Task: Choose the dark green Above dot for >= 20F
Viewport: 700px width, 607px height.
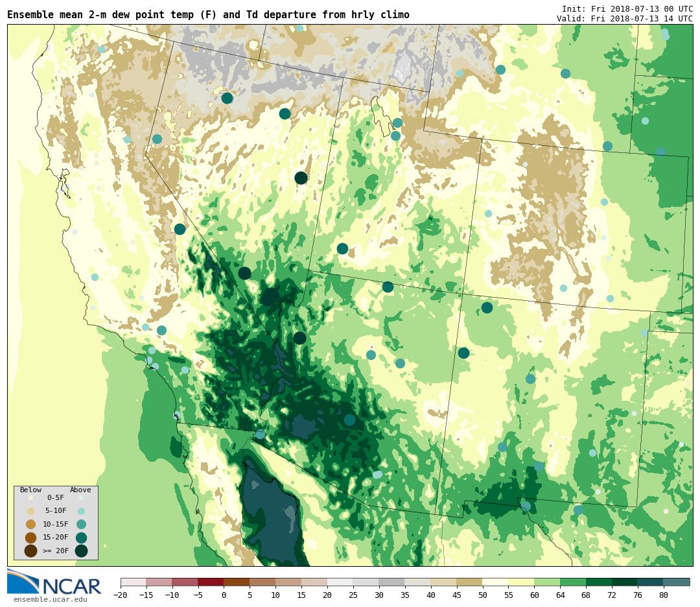Action: click(x=81, y=551)
